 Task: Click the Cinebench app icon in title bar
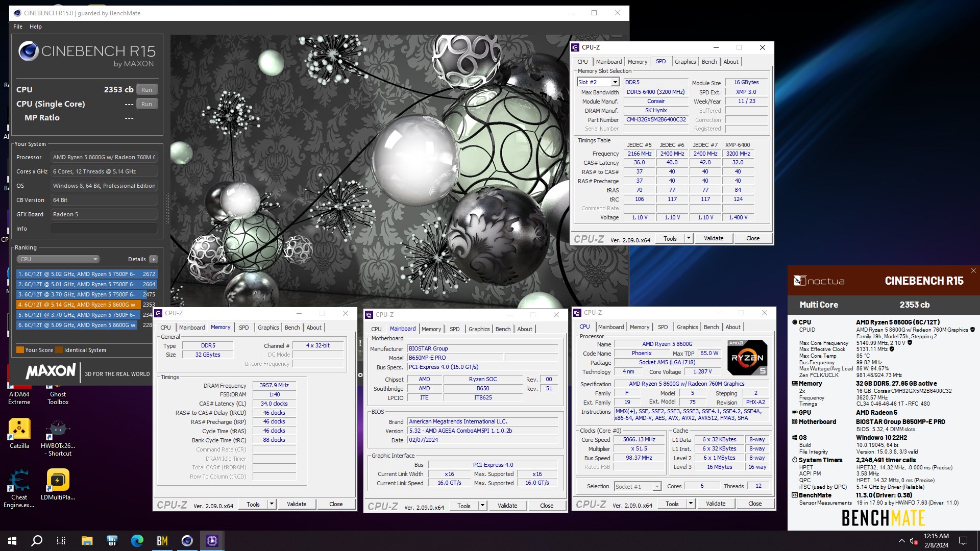pyautogui.click(x=17, y=13)
